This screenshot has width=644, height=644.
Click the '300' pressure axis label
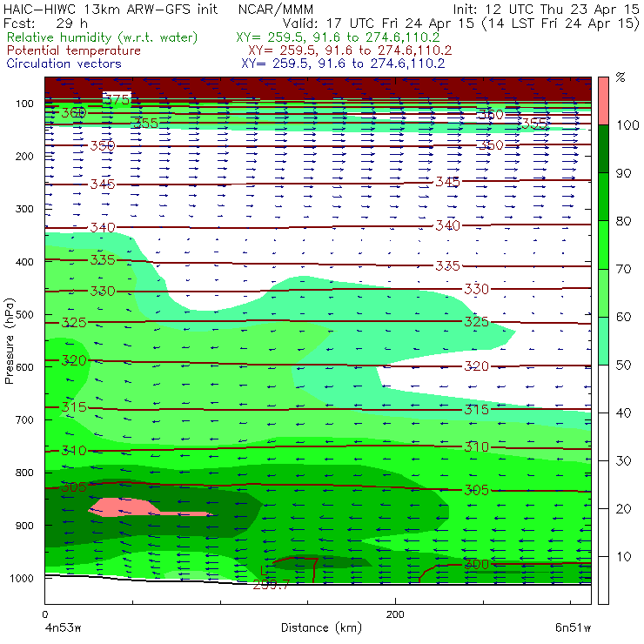pyautogui.click(x=24, y=209)
